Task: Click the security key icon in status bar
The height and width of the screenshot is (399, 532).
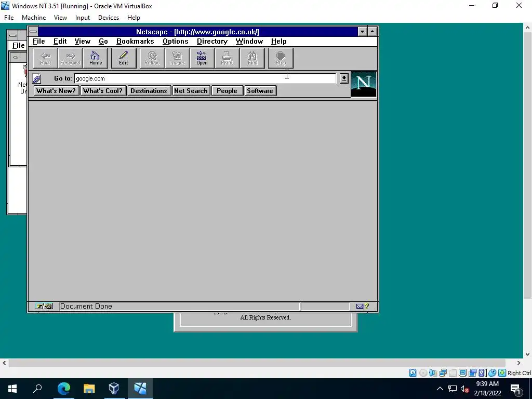Action: pyautogui.click(x=44, y=307)
